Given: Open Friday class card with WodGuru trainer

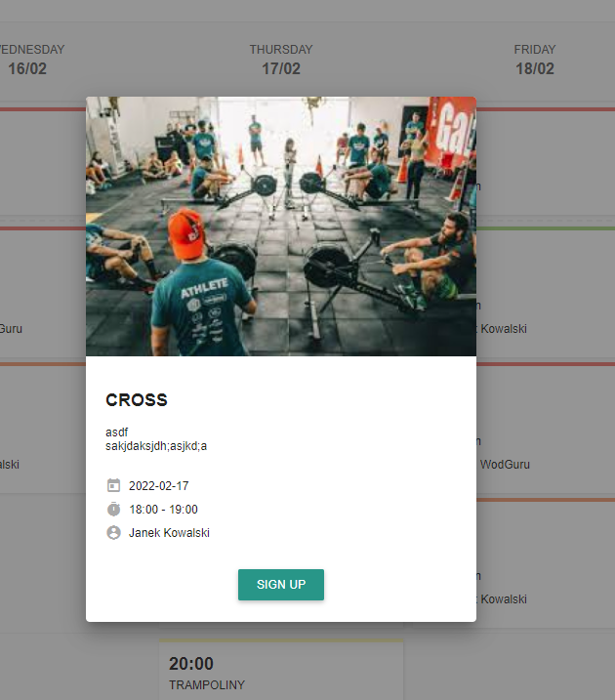Looking at the screenshot, I should (x=546, y=428).
